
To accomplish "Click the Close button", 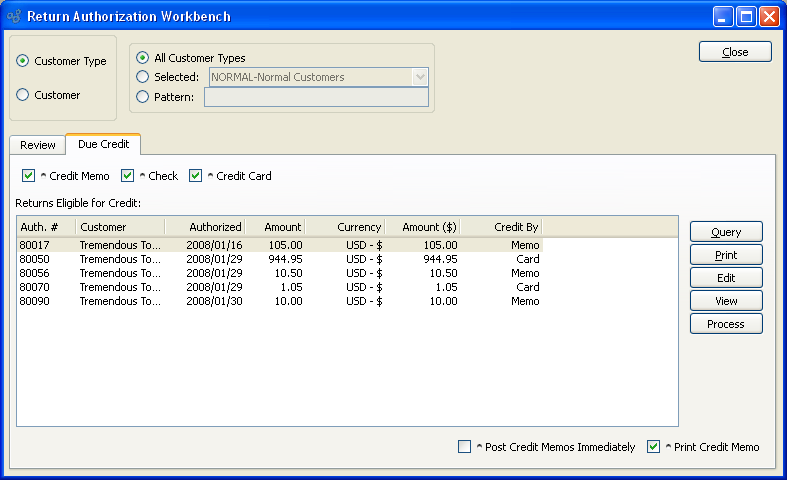I will click(x=735, y=52).
